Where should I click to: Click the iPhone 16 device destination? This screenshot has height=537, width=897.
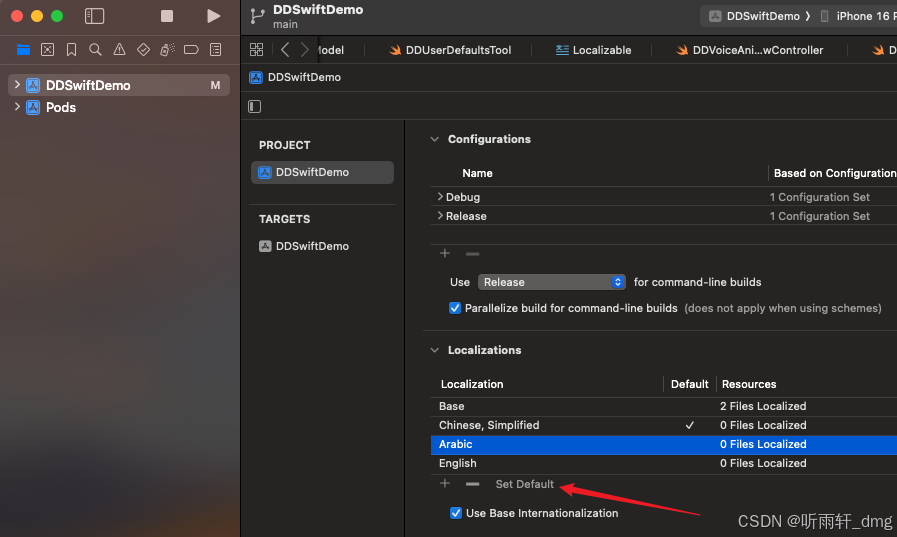tap(858, 16)
